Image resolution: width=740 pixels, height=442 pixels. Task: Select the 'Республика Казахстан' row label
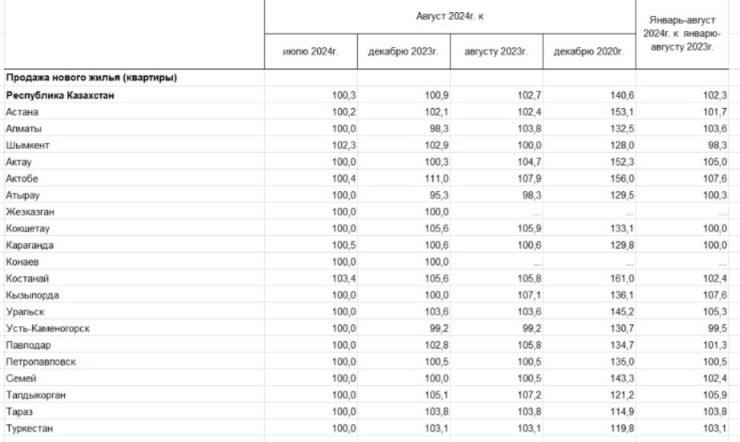click(x=60, y=95)
